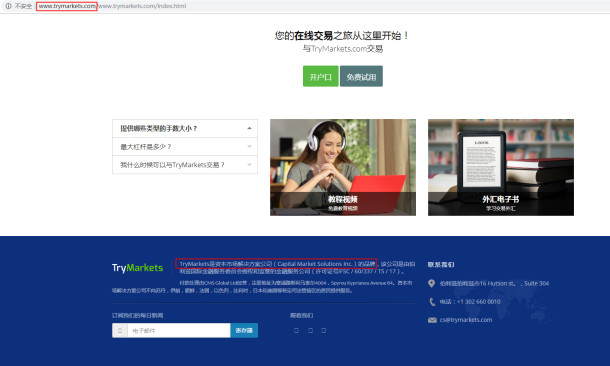Expand the TryMarkets交易 question arrow
The image size is (610, 366).
(249, 165)
